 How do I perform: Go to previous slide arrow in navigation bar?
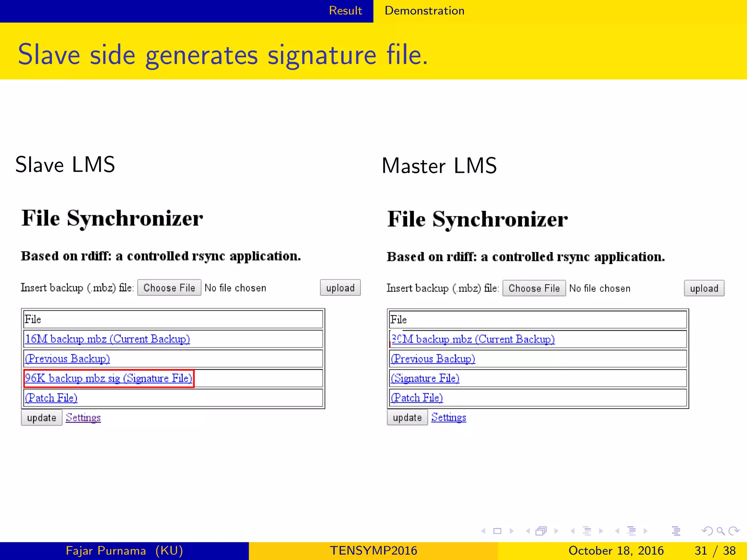pos(484,531)
